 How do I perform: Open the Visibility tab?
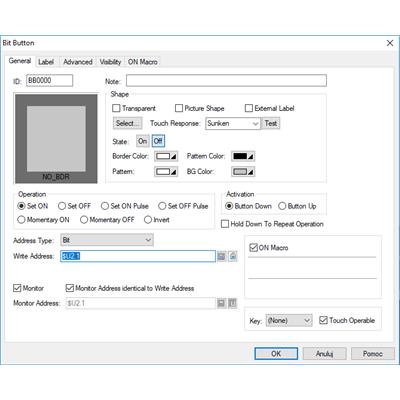click(110, 62)
